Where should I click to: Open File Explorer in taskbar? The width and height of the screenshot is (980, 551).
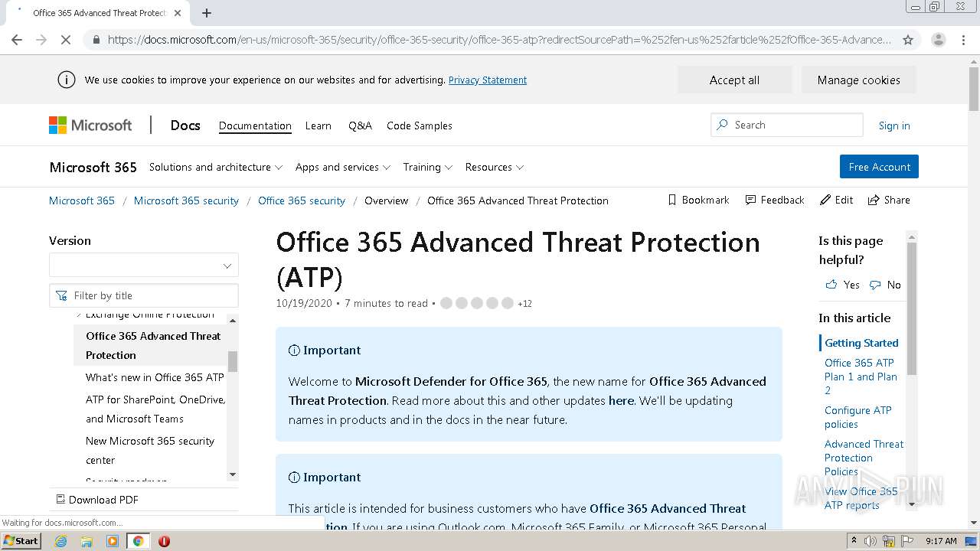pos(87,541)
